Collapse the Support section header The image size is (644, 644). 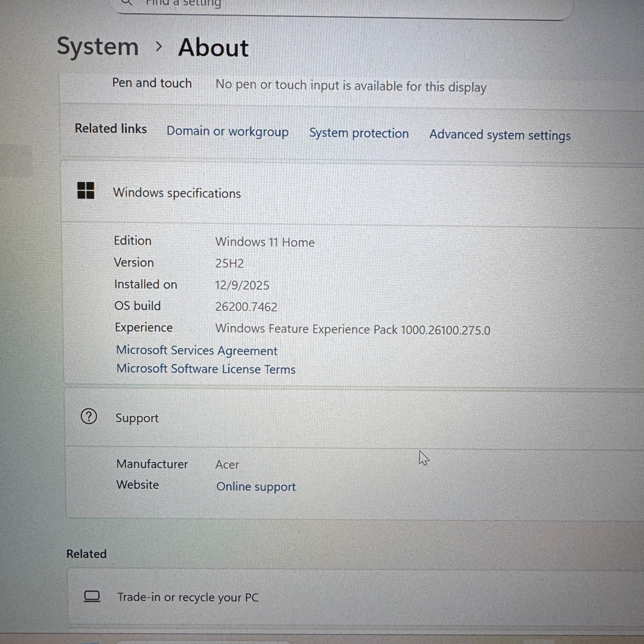(x=343, y=418)
